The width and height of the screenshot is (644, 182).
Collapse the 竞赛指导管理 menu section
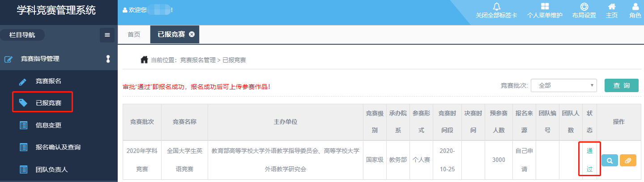coord(107,59)
